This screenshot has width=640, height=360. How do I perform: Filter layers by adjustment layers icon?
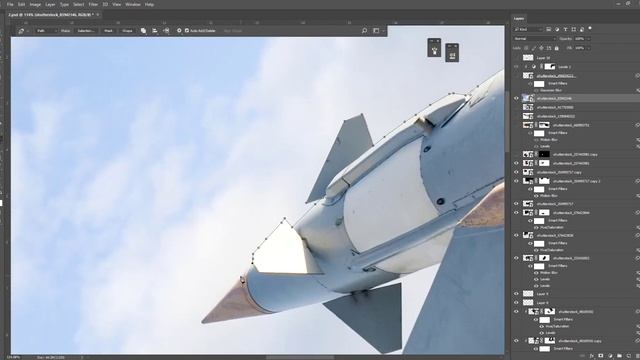click(x=557, y=29)
